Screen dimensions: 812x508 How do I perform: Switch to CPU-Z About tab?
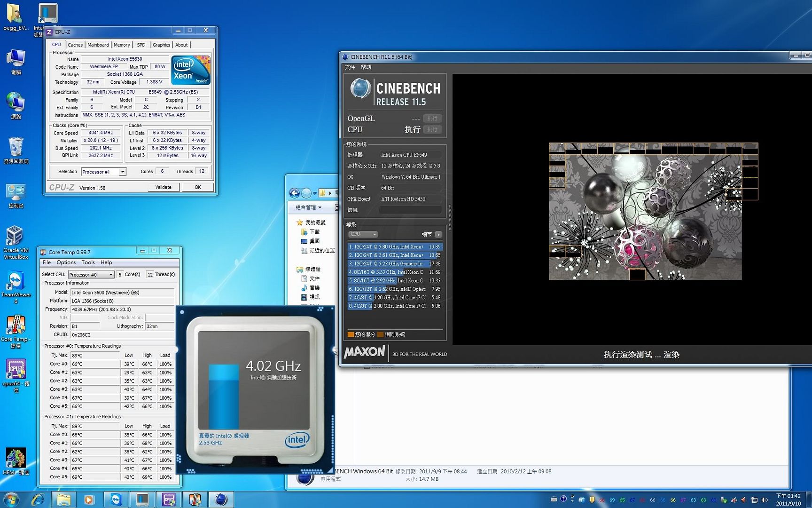[181, 45]
